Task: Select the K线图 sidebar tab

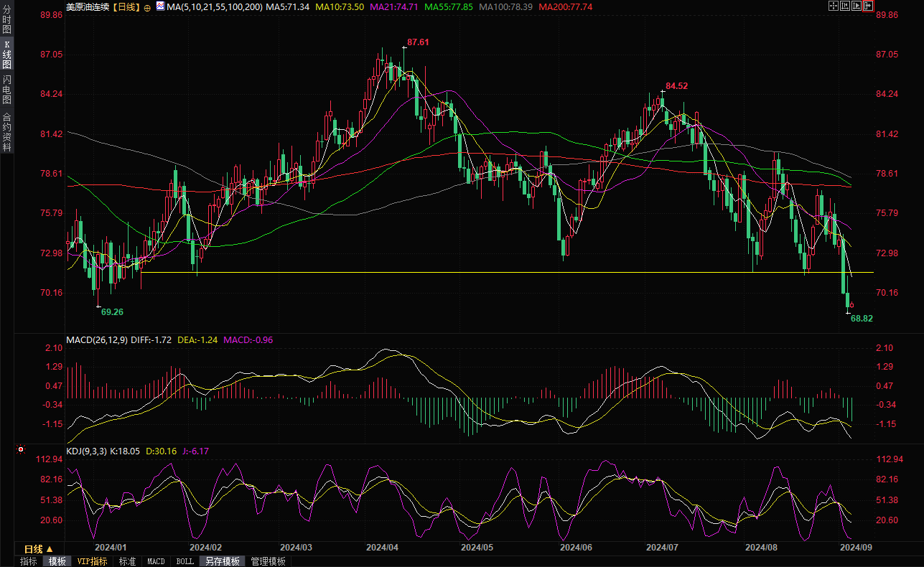Action: pos(7,55)
